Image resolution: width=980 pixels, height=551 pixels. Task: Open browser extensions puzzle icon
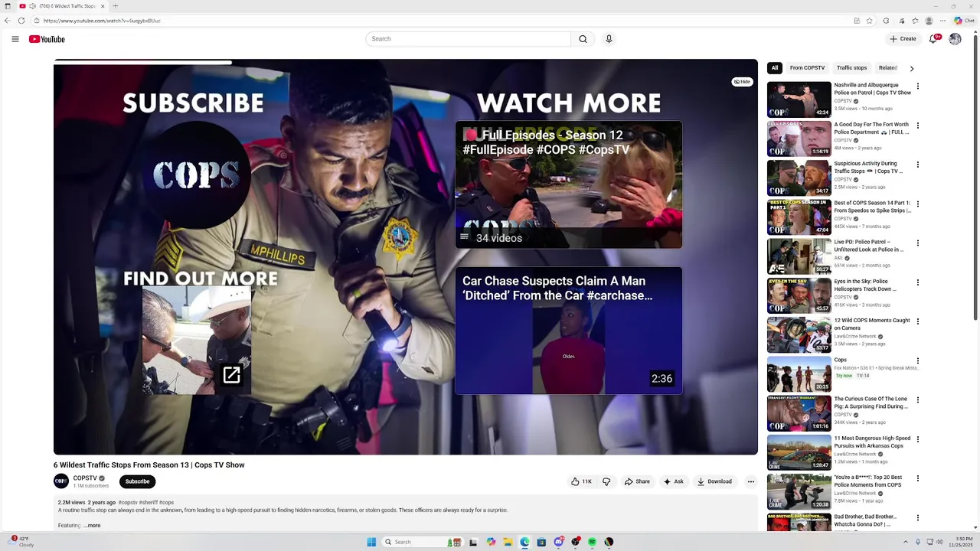886,21
